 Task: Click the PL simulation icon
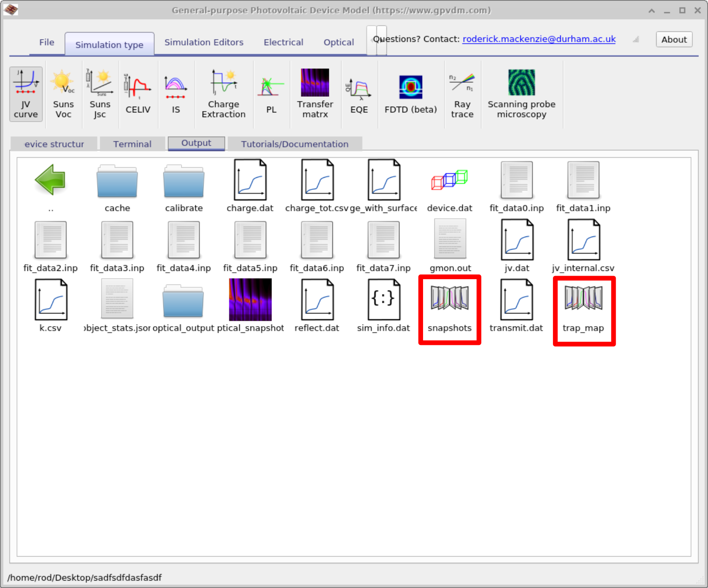click(x=271, y=94)
